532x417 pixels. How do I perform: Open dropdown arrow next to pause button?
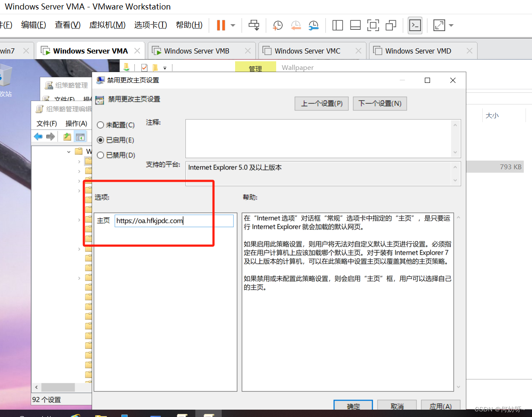click(233, 25)
